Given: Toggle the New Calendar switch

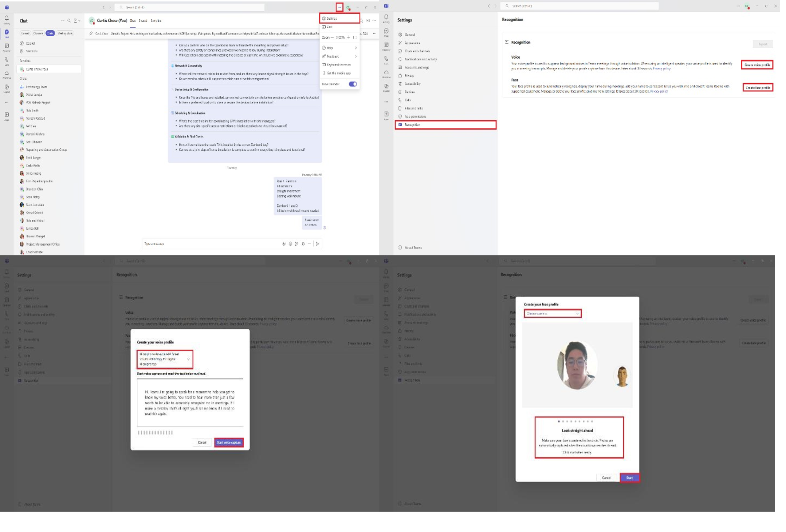Looking at the screenshot, I should pos(353,84).
